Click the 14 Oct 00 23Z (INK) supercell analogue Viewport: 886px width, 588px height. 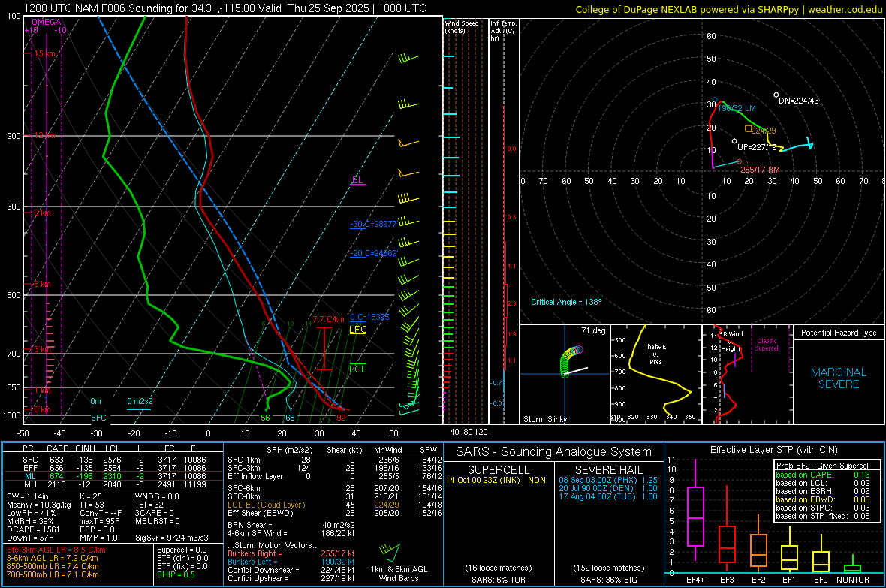tap(496, 480)
